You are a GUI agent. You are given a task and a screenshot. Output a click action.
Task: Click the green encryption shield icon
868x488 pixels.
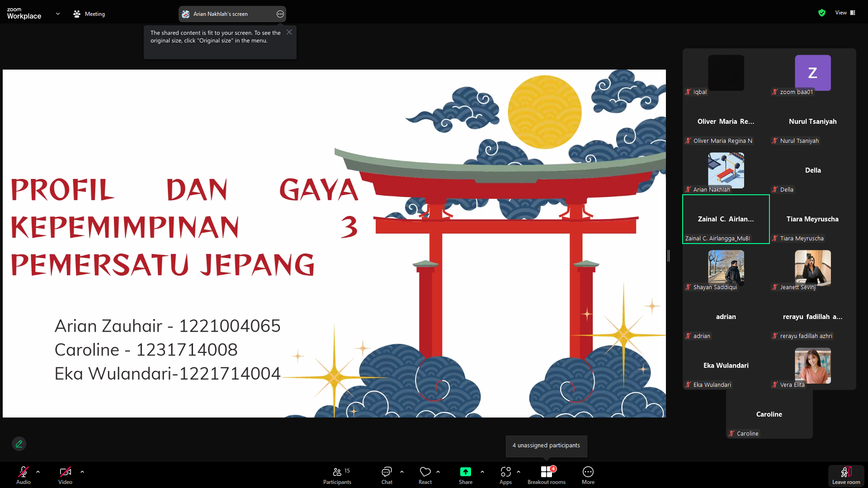[822, 13]
